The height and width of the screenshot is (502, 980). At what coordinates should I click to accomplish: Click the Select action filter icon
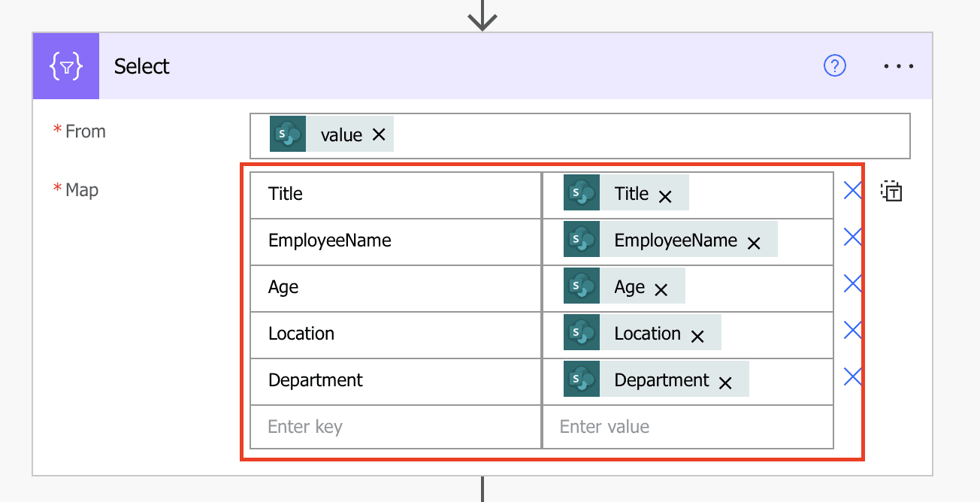pyautogui.click(x=65, y=66)
